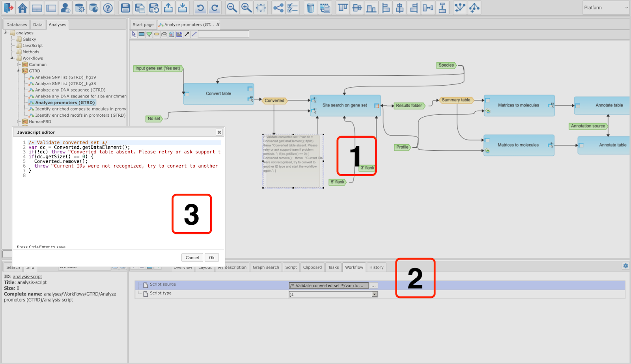631x364 pixels.
Task: Click the checklist icon in toolbar
Action: click(x=293, y=7)
